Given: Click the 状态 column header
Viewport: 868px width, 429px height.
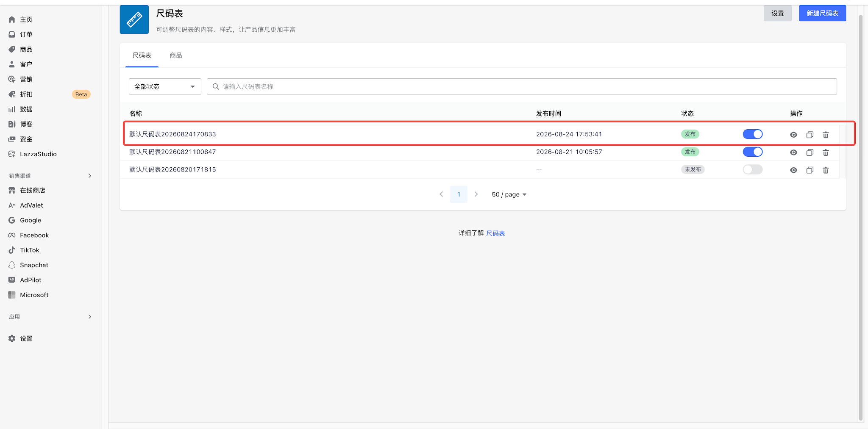Looking at the screenshot, I should (687, 113).
